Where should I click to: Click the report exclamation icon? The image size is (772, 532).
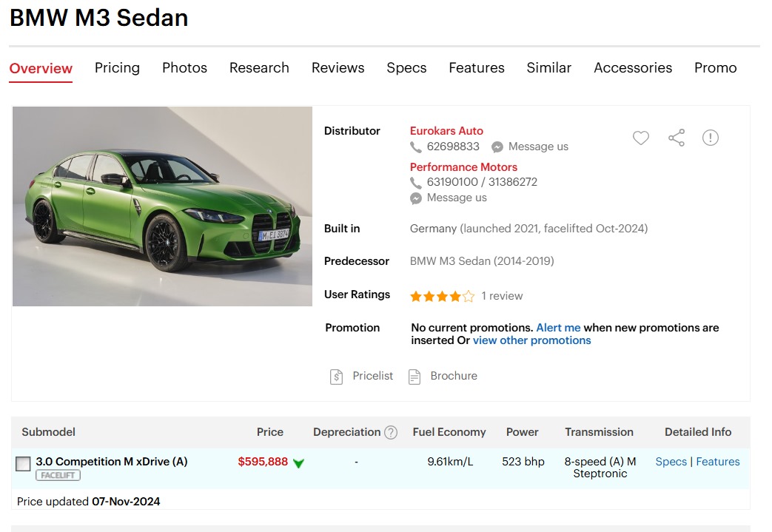click(711, 138)
